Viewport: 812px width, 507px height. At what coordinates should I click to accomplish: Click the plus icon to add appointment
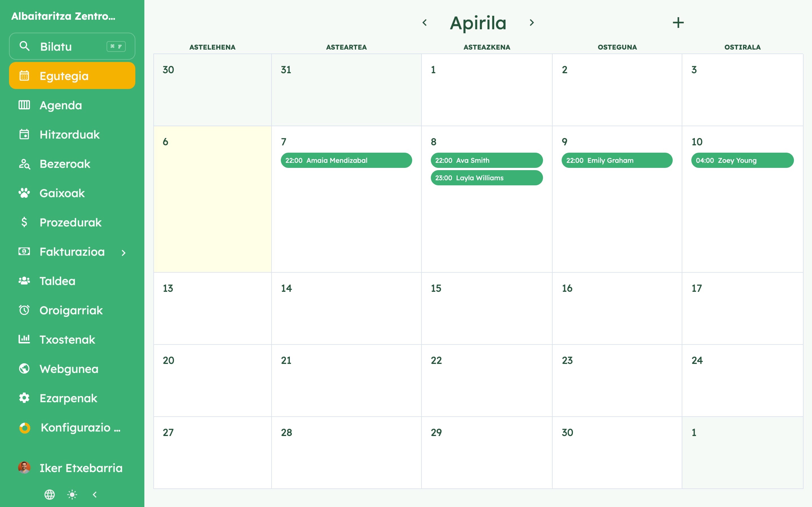pos(678,23)
